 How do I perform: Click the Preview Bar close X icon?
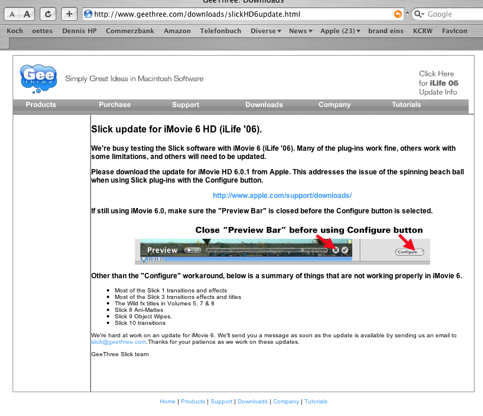[x=336, y=250]
